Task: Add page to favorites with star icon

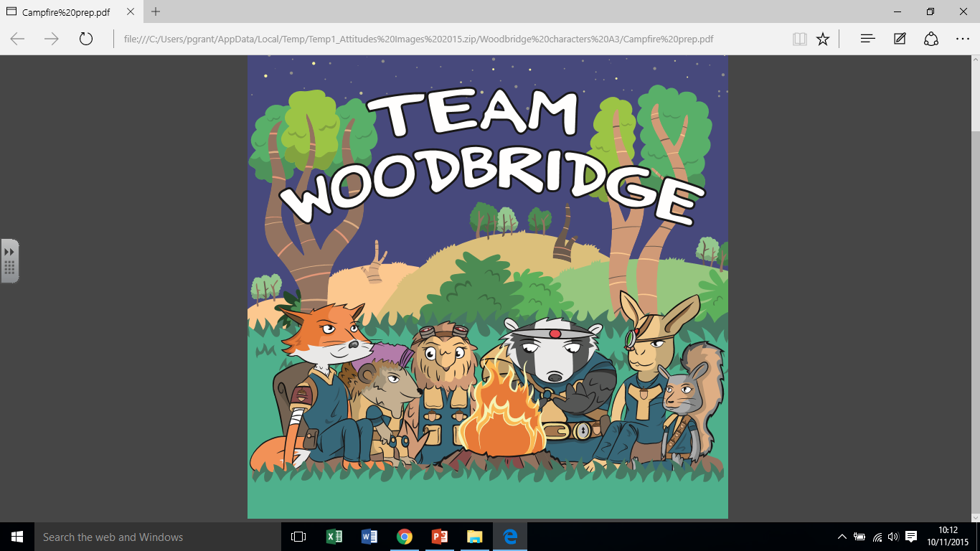Action: click(x=823, y=39)
